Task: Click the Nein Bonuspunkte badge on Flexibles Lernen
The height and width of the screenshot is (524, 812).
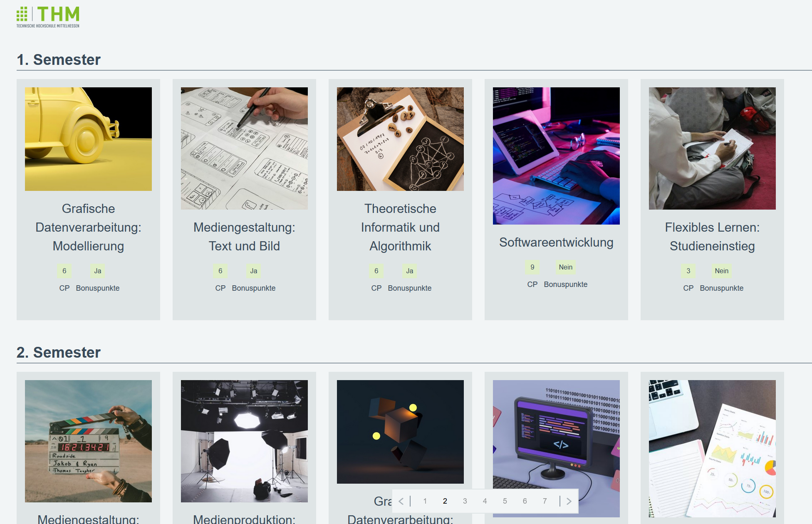Action: point(722,271)
